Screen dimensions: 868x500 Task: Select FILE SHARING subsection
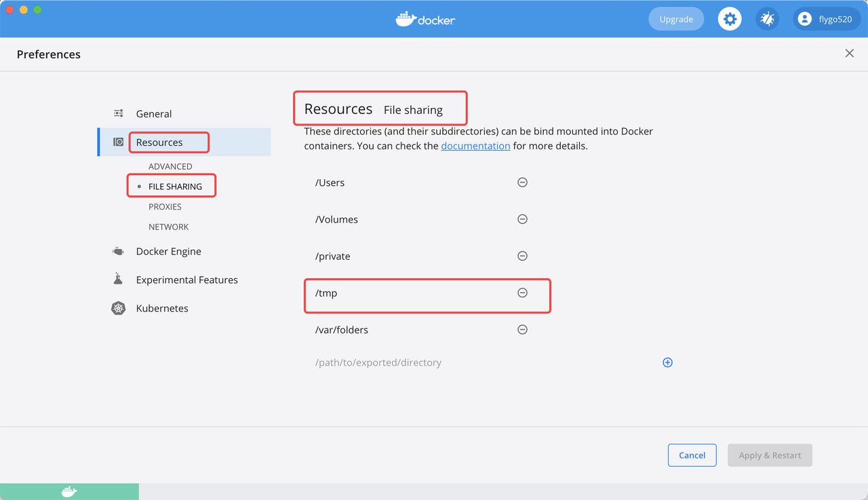pyautogui.click(x=175, y=187)
